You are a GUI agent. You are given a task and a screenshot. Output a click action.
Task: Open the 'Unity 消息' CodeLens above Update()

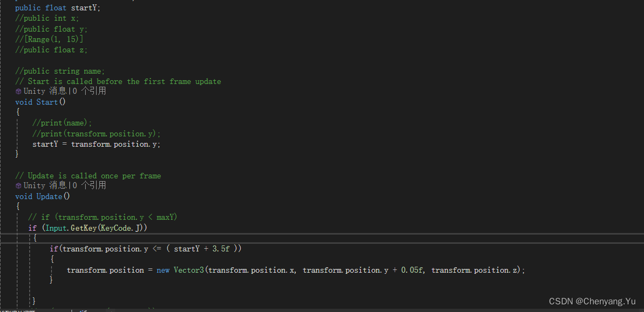[46, 186]
